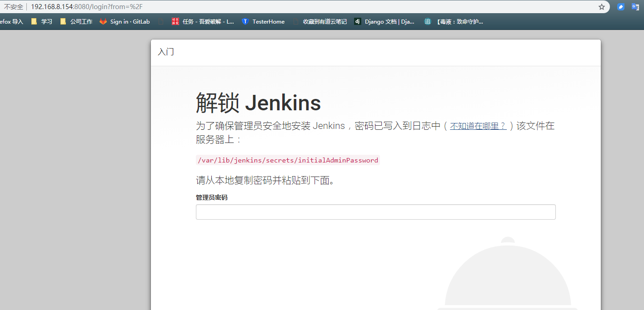Focus the address bar URL 192.168.8.154:8080
Image resolution: width=644 pixels, height=310 pixels.
click(x=87, y=7)
